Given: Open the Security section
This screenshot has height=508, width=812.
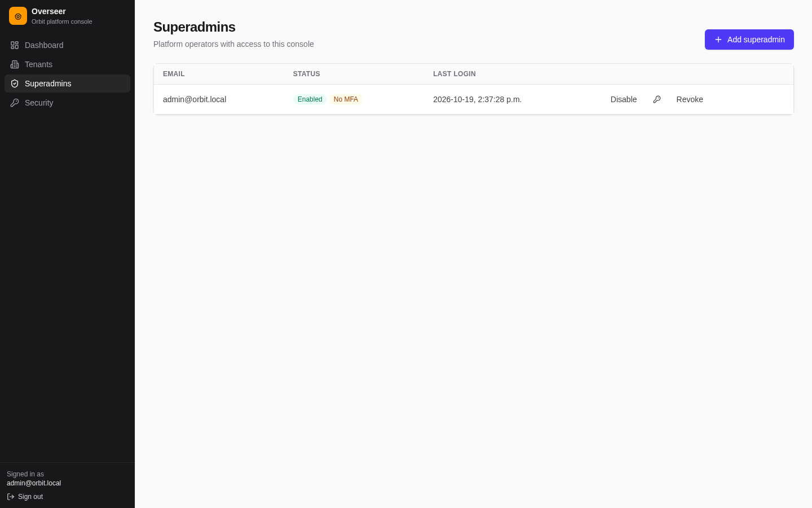Looking at the screenshot, I should click(67, 103).
